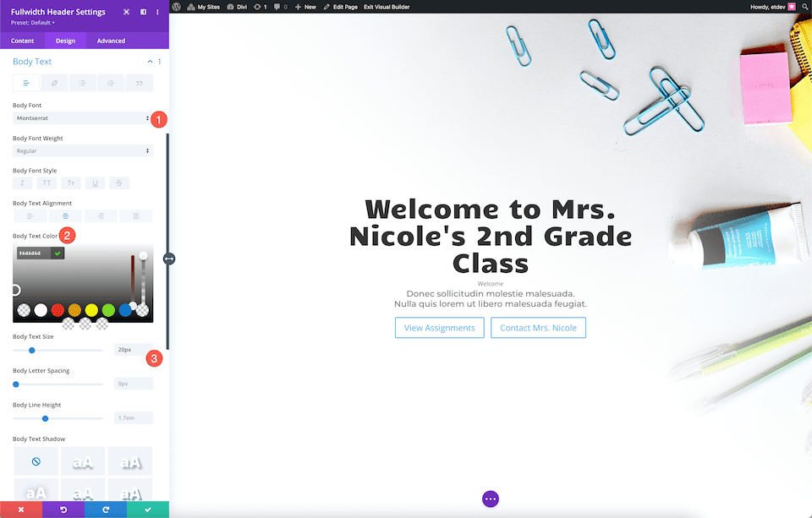Select the no text shadow option
Image resolution: width=812 pixels, height=518 pixels.
pos(36,461)
